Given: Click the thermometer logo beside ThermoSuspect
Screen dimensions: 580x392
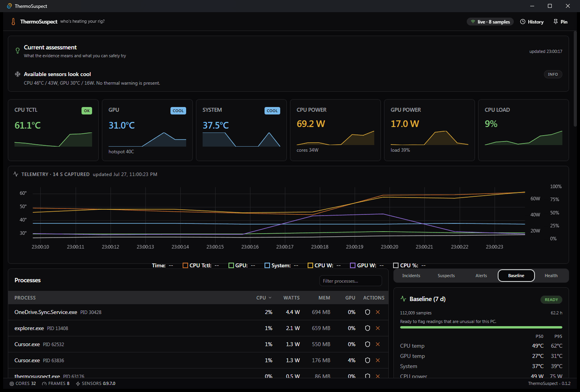Looking at the screenshot, I should point(13,22).
